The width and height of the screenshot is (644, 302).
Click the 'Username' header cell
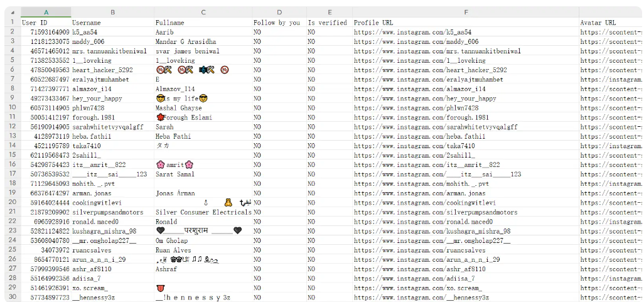[x=112, y=23]
